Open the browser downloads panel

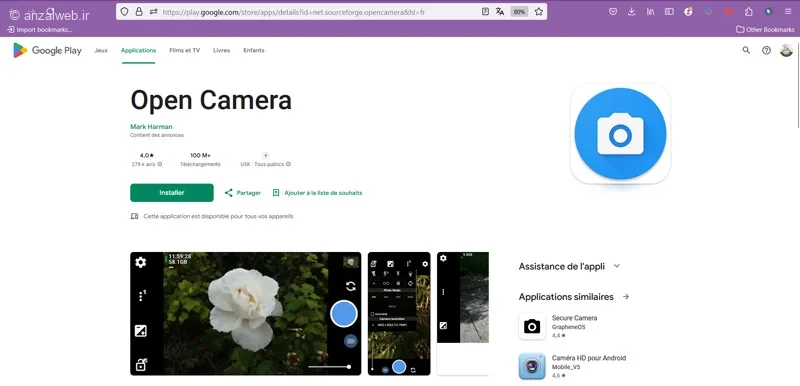(x=632, y=12)
